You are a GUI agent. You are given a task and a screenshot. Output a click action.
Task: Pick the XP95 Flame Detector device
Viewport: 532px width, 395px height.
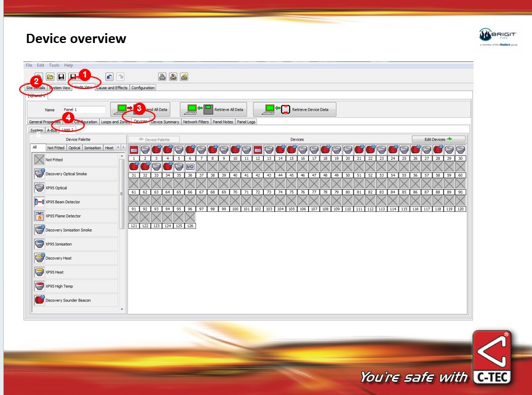(x=39, y=216)
